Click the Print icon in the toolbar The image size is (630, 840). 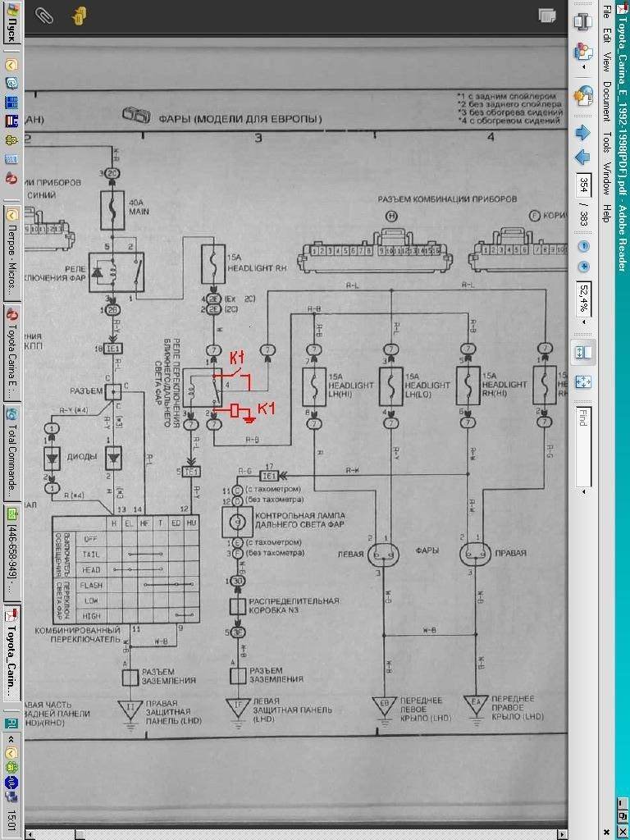[583, 22]
